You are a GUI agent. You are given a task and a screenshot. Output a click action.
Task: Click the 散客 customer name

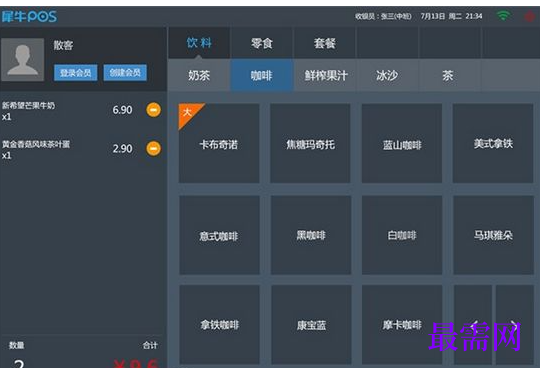[x=63, y=45]
